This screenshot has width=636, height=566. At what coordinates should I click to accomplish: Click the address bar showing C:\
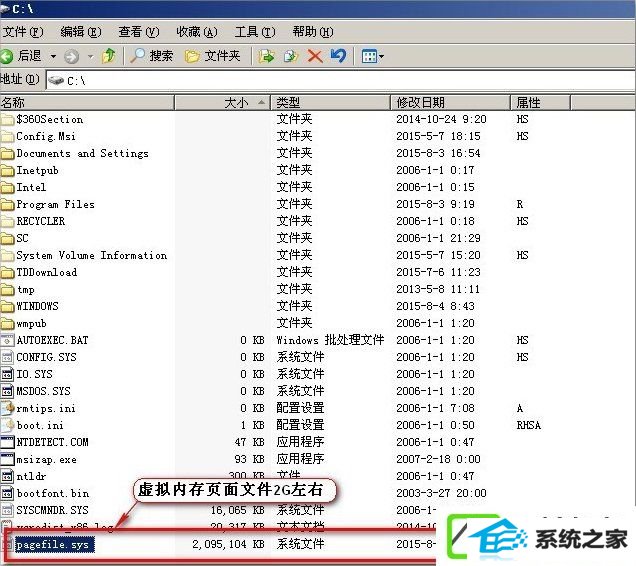pos(341,80)
